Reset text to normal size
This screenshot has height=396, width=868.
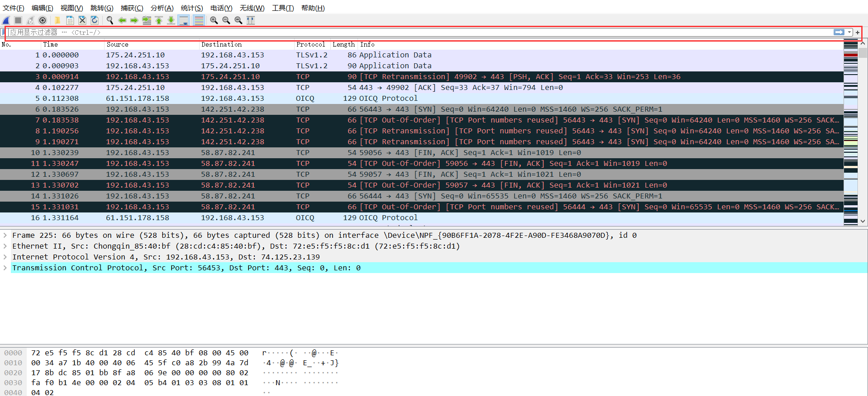click(238, 20)
